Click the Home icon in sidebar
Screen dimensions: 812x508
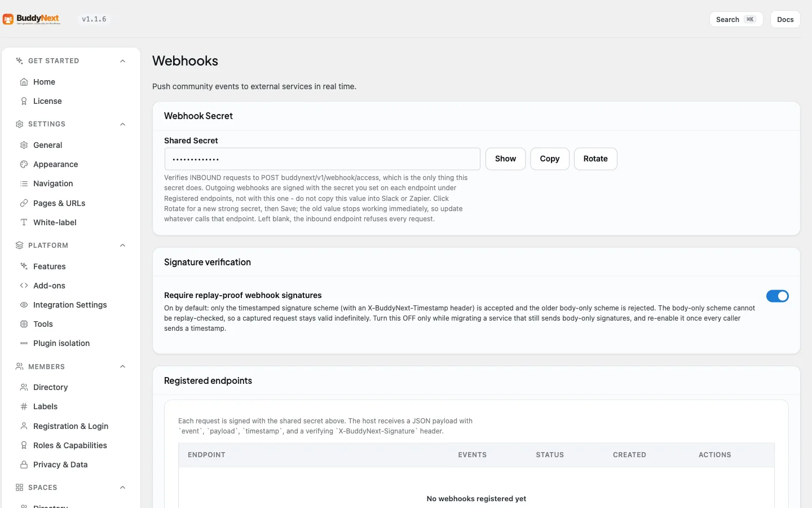(24, 82)
